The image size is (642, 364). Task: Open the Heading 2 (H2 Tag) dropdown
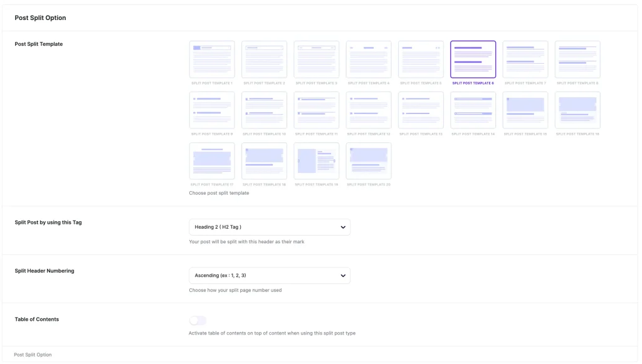tap(269, 227)
